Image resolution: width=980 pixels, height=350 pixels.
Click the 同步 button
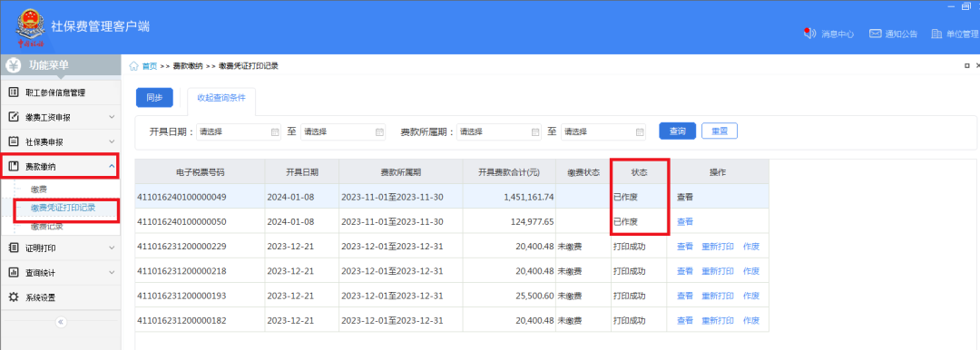coord(154,98)
